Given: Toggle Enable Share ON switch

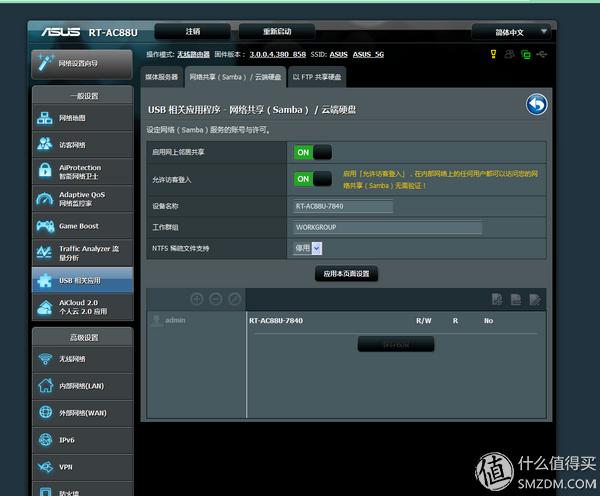Looking at the screenshot, I should (x=312, y=152).
